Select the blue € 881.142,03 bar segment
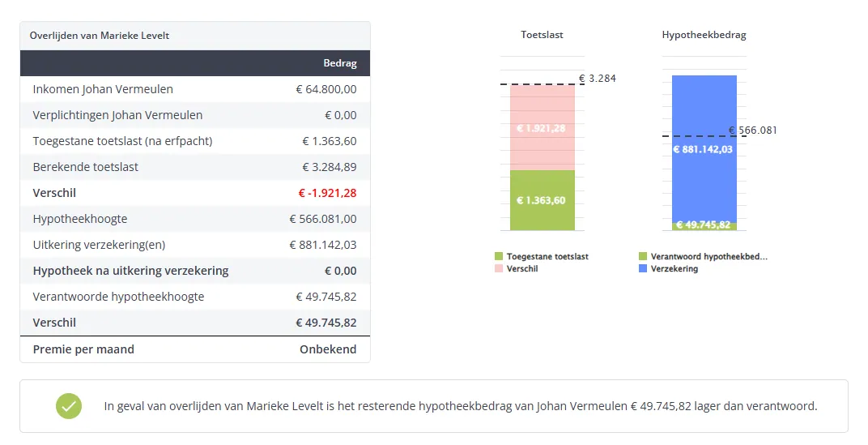The height and width of the screenshot is (445, 868). [704, 148]
